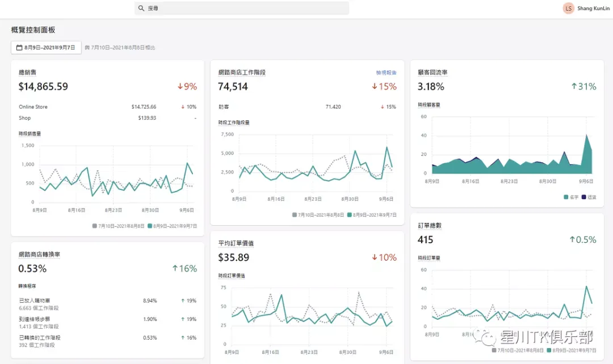Click 9月6日 axis label on 總銷售 chart

click(x=187, y=210)
